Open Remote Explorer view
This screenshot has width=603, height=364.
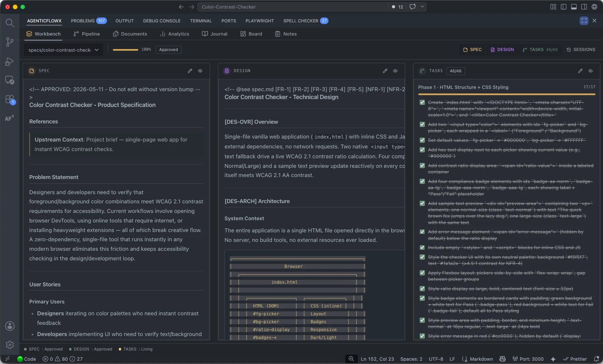coord(10,80)
